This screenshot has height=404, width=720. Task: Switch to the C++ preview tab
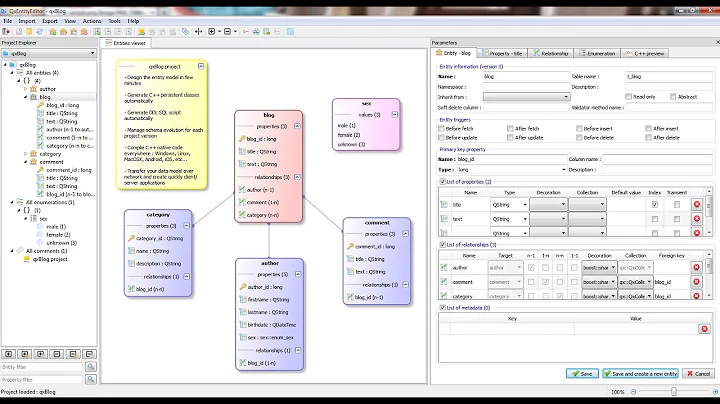(x=645, y=53)
